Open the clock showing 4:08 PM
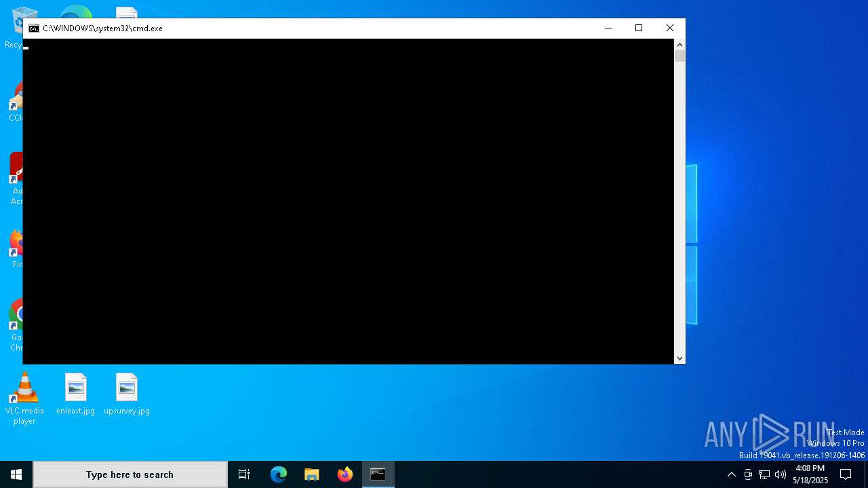 point(810,474)
